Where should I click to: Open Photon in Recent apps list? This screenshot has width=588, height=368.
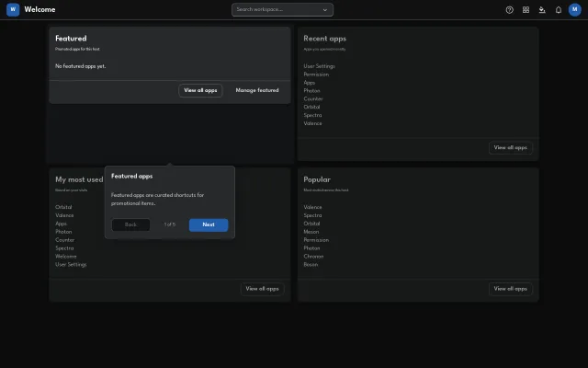pos(311,91)
